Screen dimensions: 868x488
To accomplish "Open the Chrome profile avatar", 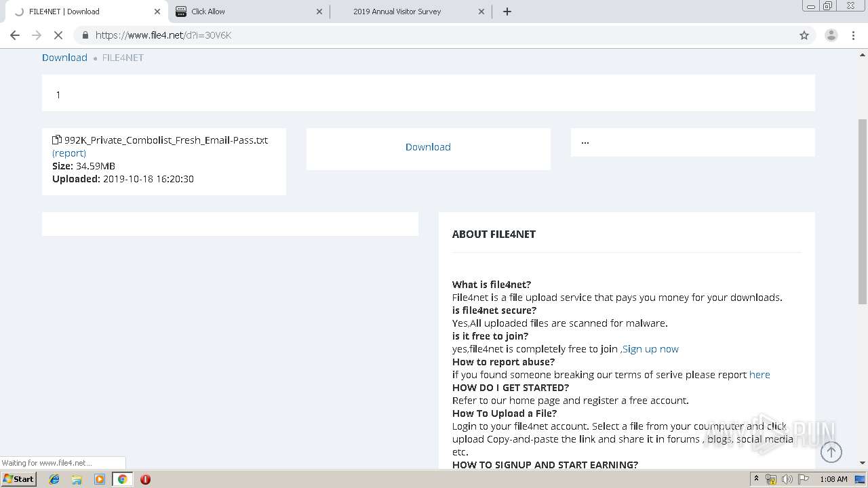I will coord(831,35).
